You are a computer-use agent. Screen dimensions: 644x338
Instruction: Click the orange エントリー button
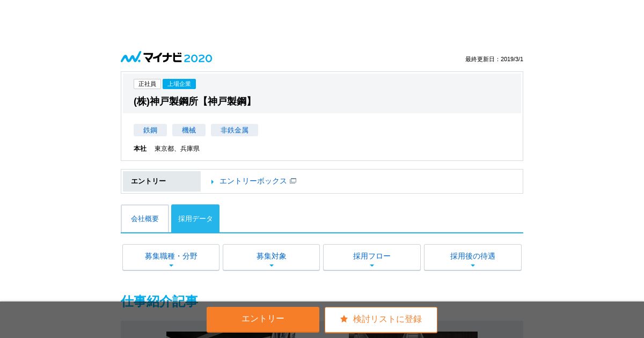263,319
